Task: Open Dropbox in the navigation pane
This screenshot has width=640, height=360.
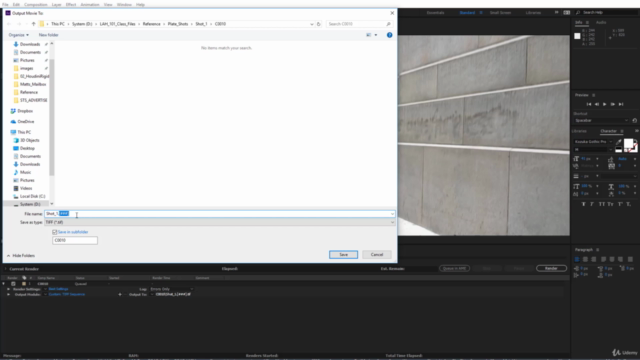Action: (24, 111)
